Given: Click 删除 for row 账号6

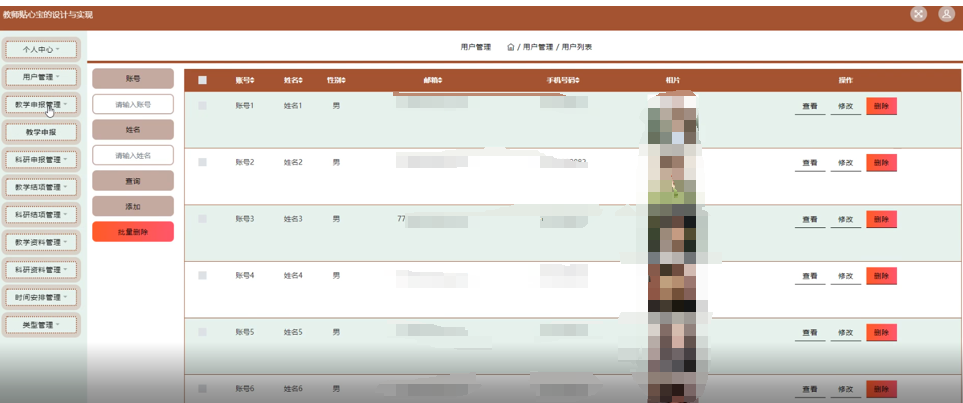Looking at the screenshot, I should click(881, 389).
